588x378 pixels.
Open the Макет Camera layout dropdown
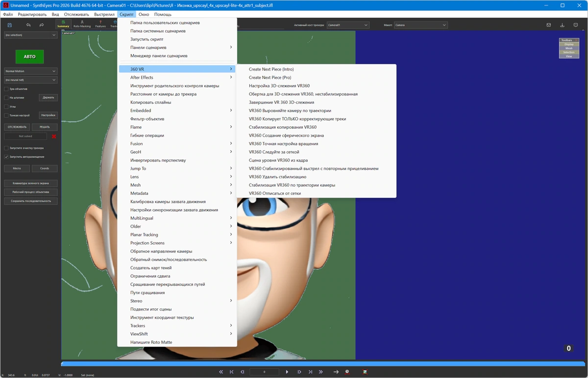421,25
